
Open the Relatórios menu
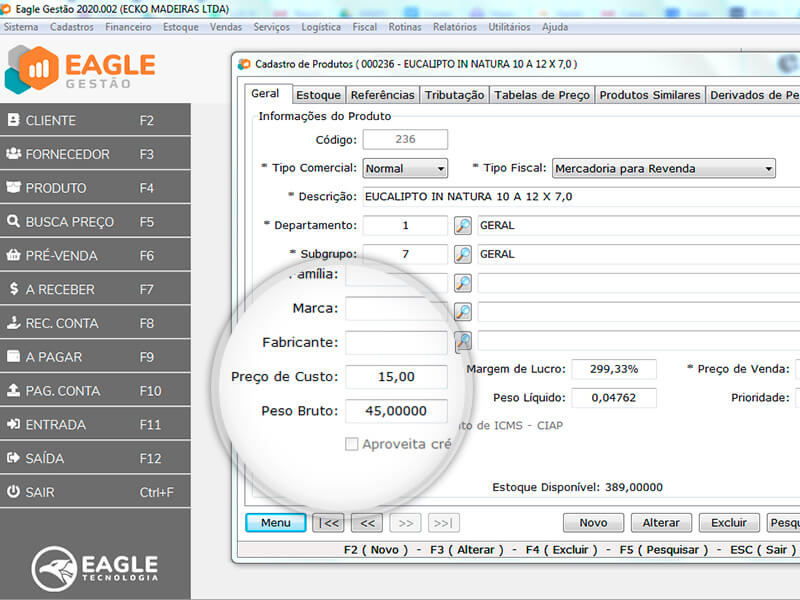(x=455, y=27)
